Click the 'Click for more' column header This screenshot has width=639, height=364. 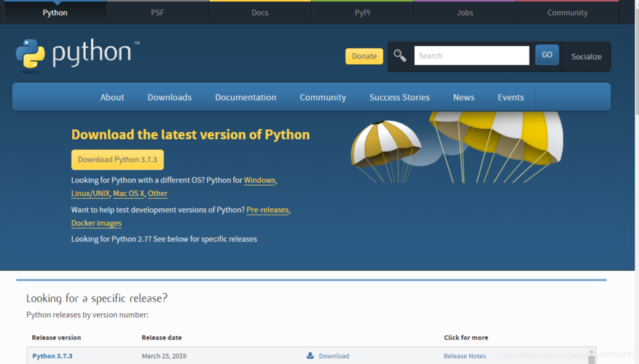(466, 338)
